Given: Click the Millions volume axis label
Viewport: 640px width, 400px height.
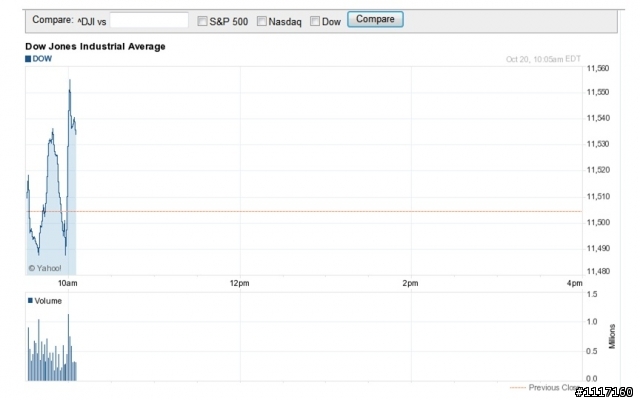Looking at the screenshot, I should coord(612,337).
